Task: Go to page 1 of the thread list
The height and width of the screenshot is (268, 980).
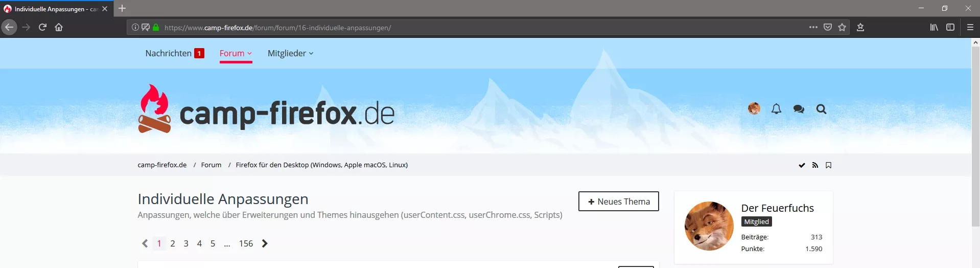Action: coord(159,243)
